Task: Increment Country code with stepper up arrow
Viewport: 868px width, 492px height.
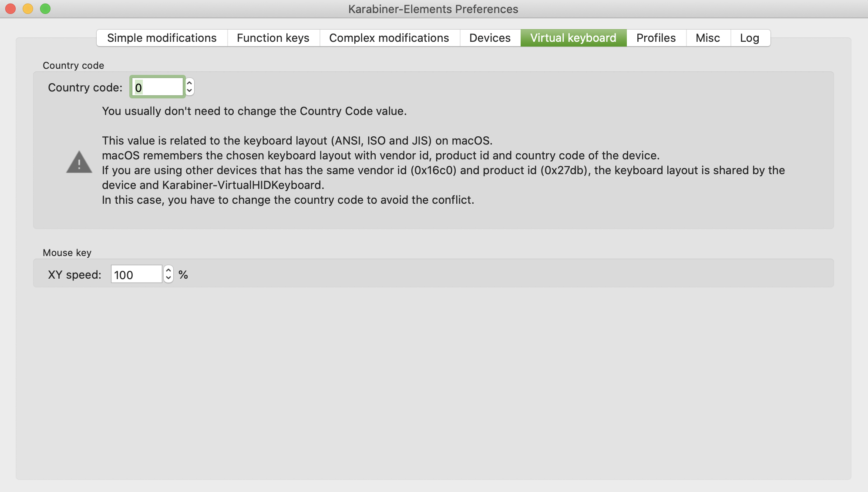Action: (190, 83)
